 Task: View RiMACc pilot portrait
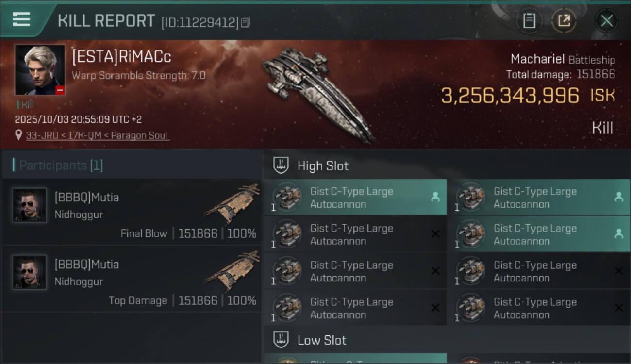tap(40, 70)
